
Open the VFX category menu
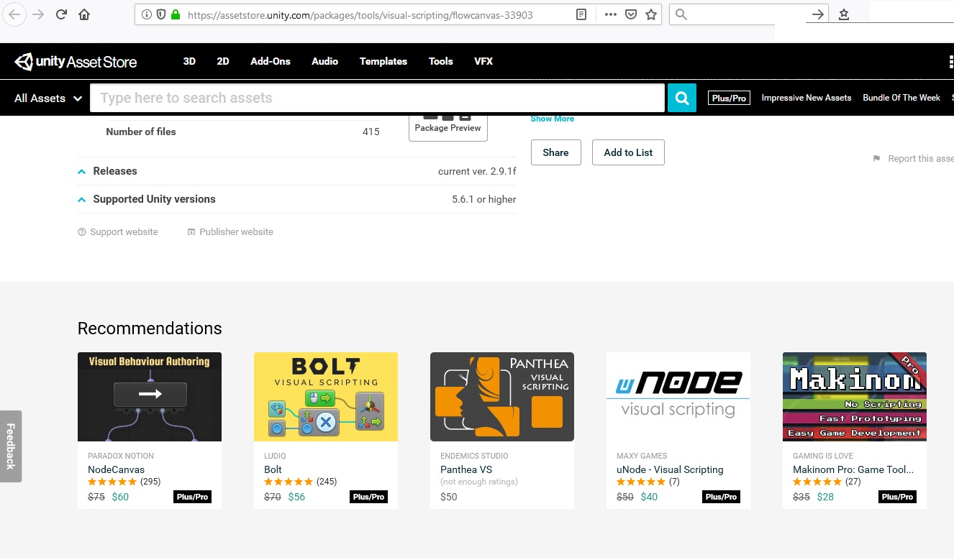pos(483,62)
